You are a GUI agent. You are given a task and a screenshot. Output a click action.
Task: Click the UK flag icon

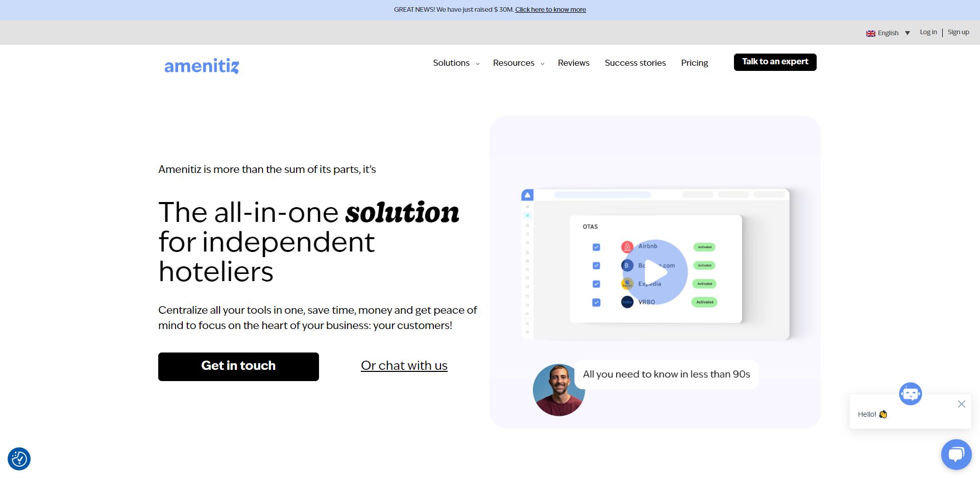click(871, 33)
